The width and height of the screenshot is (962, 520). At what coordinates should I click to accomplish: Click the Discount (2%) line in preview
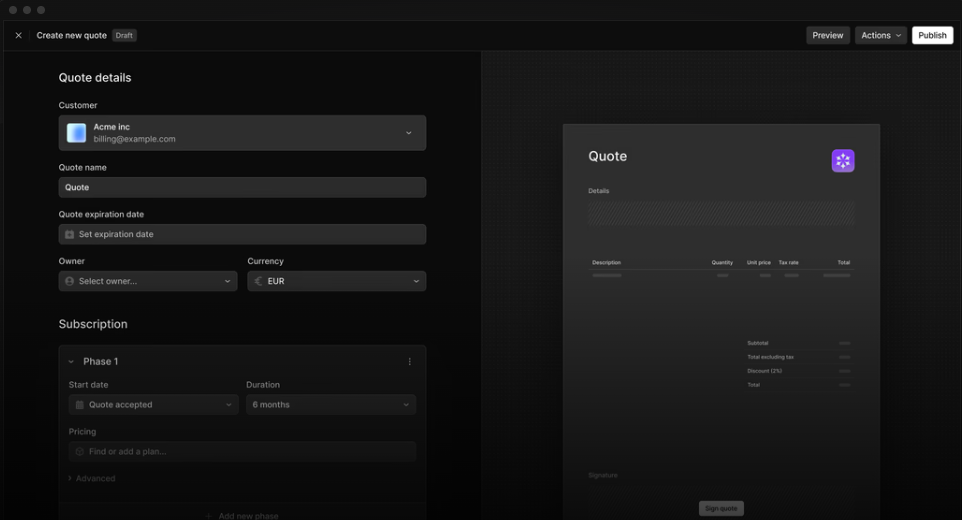[x=764, y=371]
